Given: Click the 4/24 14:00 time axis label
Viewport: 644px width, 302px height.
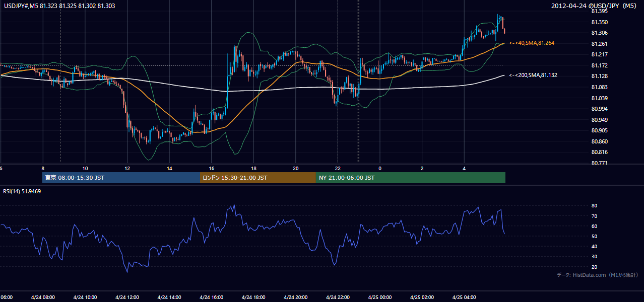Looking at the screenshot, I should point(169,297).
